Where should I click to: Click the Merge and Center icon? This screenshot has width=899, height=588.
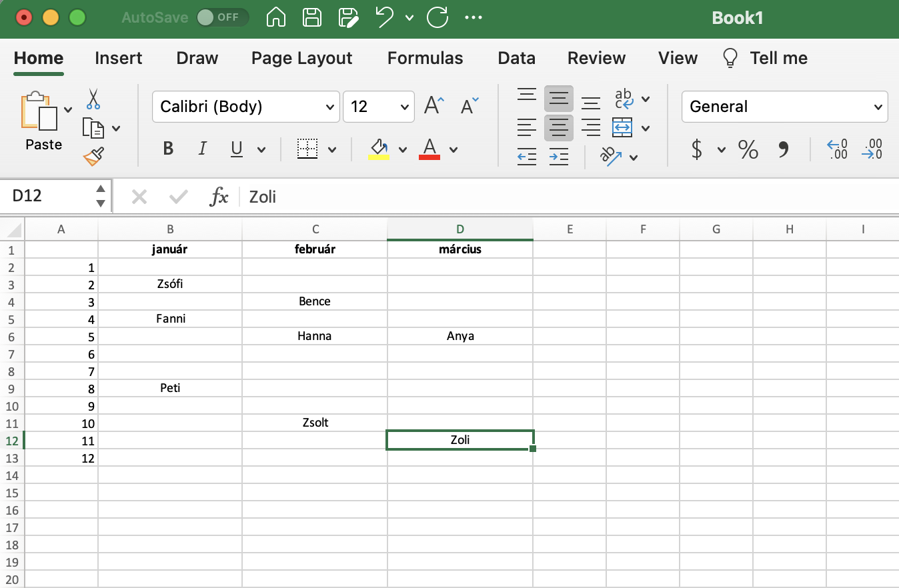[x=622, y=127]
